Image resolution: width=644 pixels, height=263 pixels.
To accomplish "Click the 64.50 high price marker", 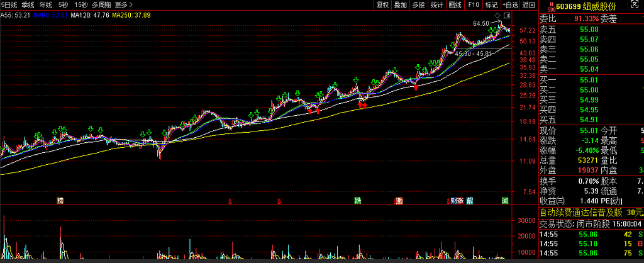I will (481, 23).
